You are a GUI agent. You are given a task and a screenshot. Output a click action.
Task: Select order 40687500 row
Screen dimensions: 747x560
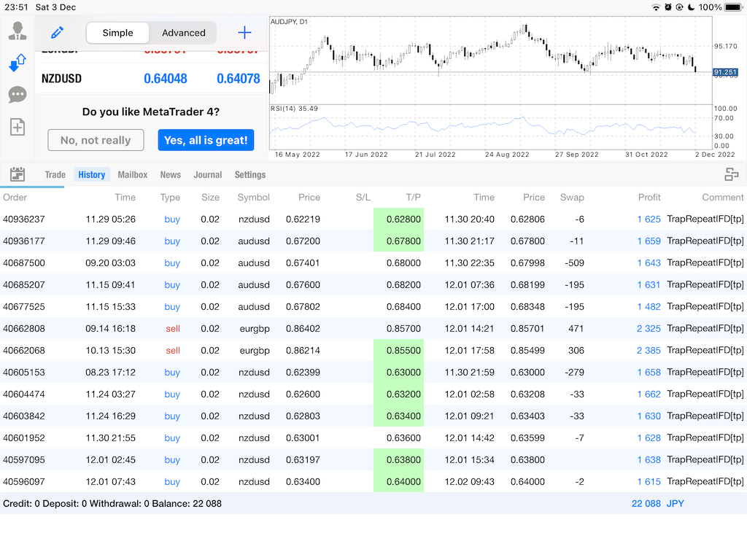373,262
